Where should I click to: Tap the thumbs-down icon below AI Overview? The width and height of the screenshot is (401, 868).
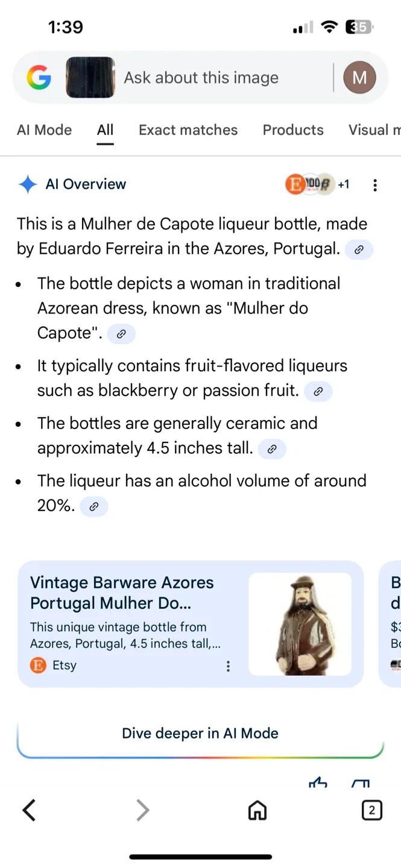pyautogui.click(x=360, y=784)
